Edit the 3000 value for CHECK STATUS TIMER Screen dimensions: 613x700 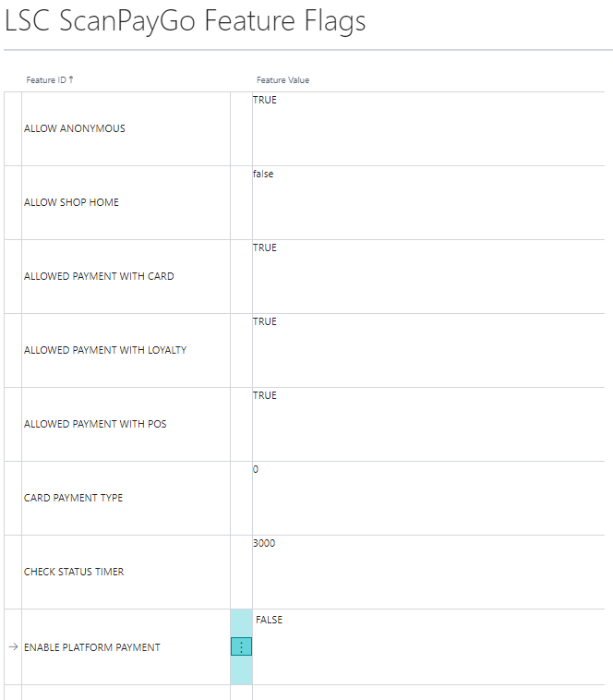[x=264, y=543]
